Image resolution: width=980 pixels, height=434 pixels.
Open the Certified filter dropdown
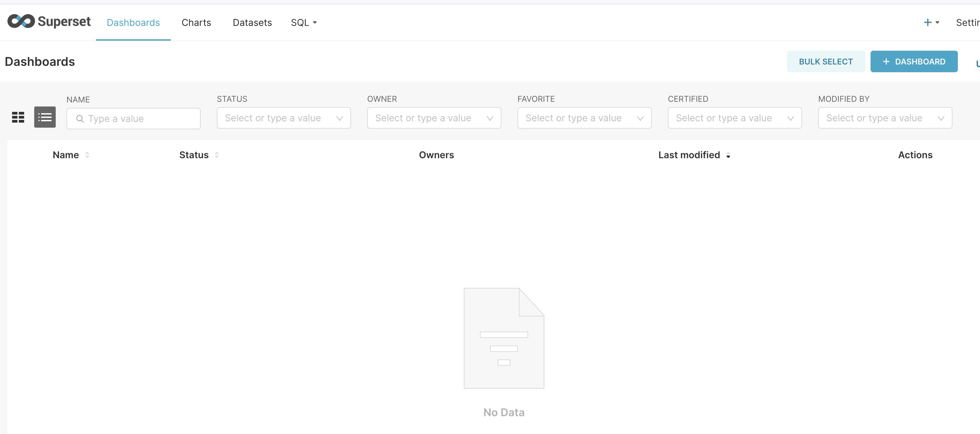[734, 118]
